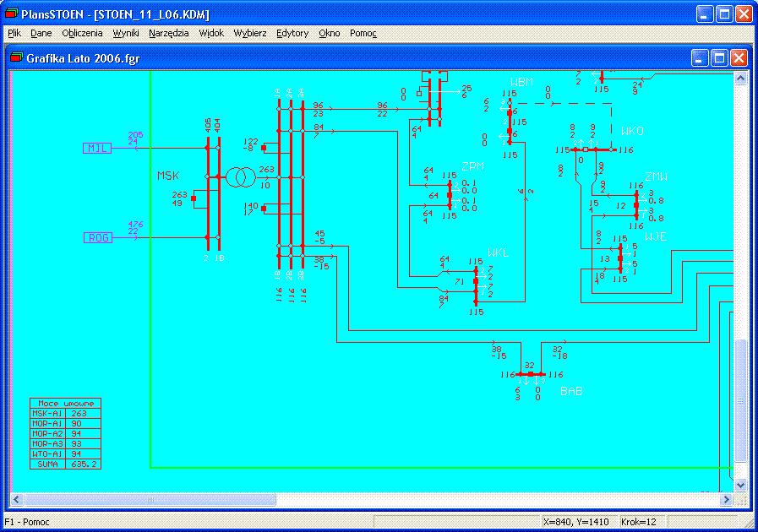Open the Dane menu

click(41, 33)
